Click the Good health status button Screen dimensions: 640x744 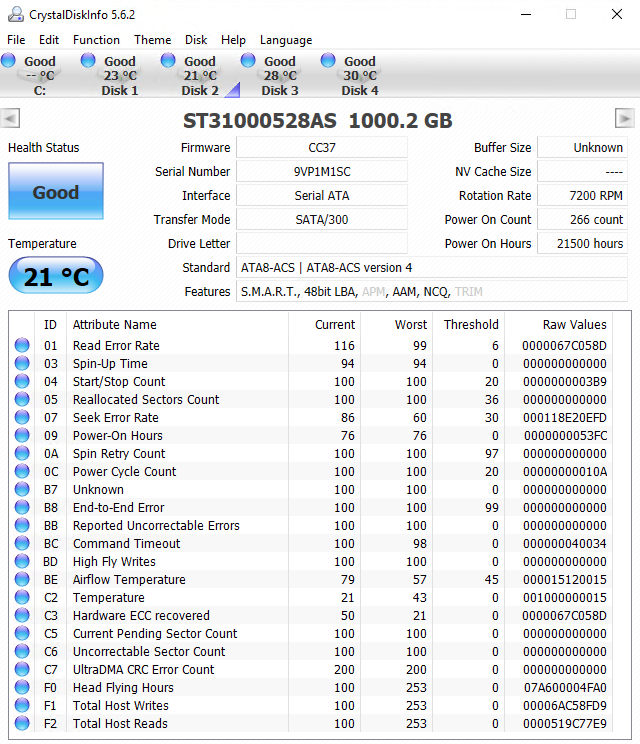(55, 192)
